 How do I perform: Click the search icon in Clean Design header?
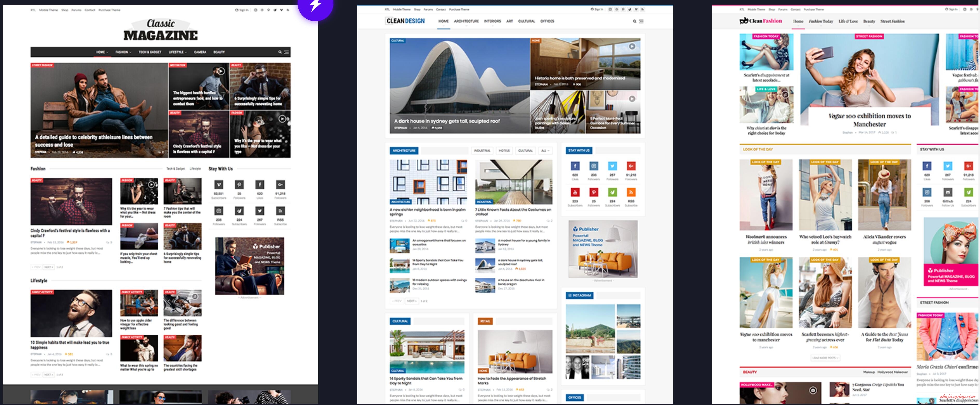click(634, 21)
